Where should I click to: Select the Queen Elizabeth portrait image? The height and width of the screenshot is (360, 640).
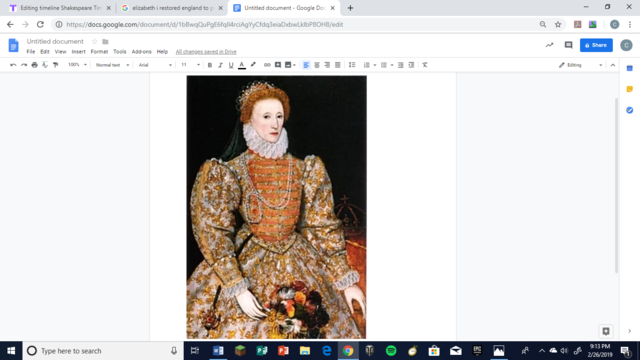pos(276,207)
